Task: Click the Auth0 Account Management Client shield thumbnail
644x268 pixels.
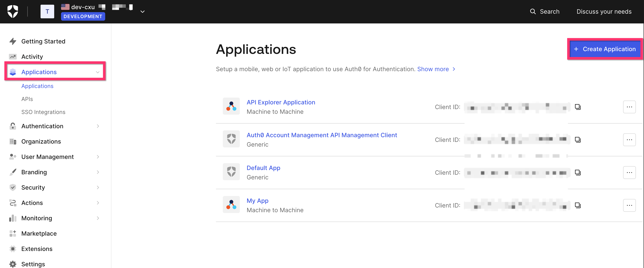Action: tap(231, 139)
